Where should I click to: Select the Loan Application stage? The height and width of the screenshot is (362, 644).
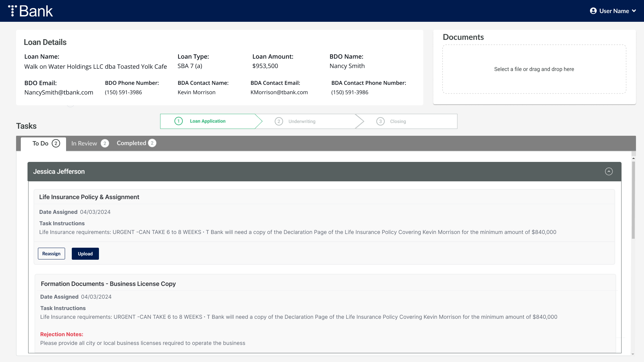click(x=208, y=121)
